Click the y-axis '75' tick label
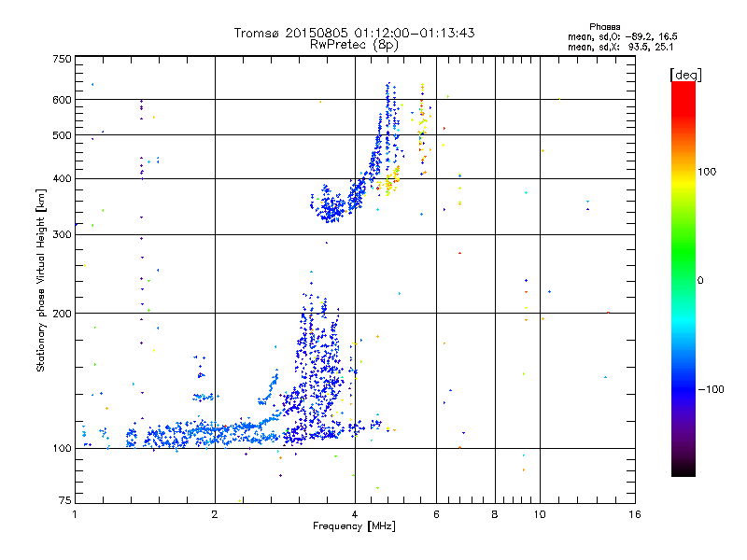This screenshot has width=747, height=560. (65, 500)
